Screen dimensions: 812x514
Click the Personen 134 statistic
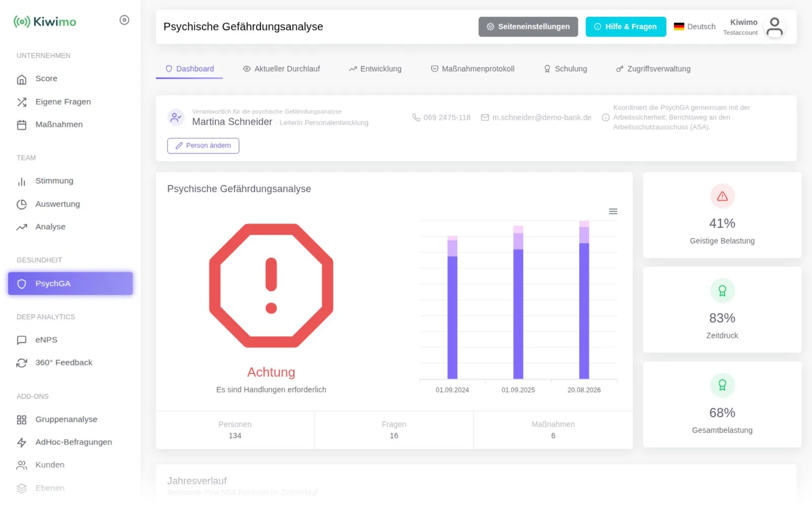coord(235,430)
